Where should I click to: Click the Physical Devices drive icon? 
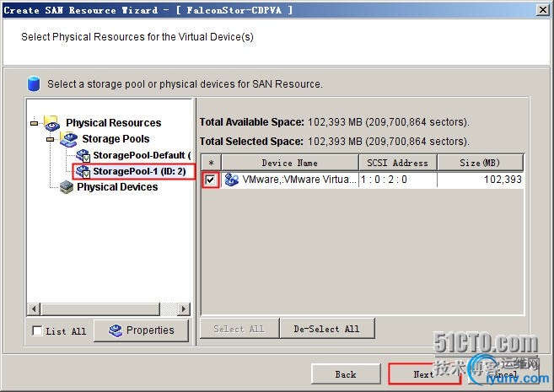(67, 187)
